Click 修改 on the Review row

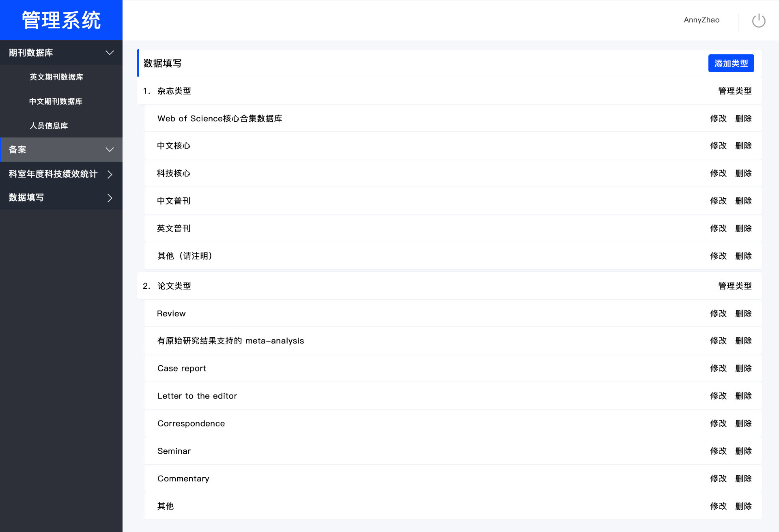coord(718,313)
